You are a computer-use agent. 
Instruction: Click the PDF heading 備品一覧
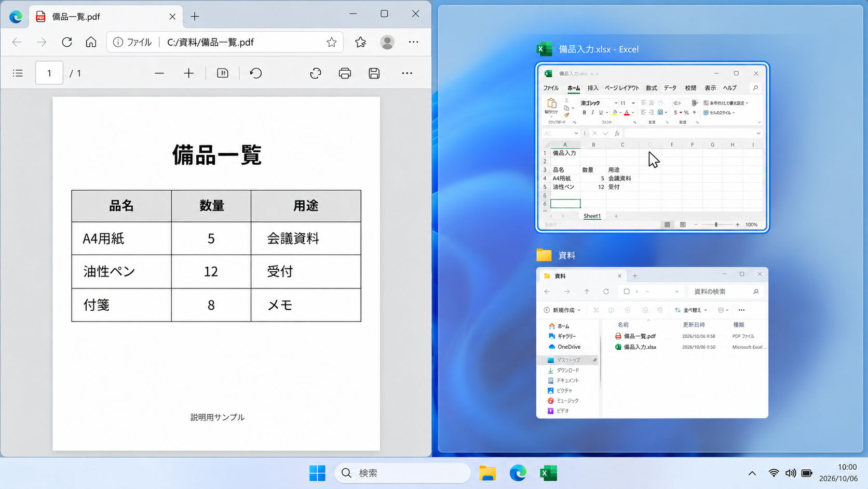tap(216, 155)
